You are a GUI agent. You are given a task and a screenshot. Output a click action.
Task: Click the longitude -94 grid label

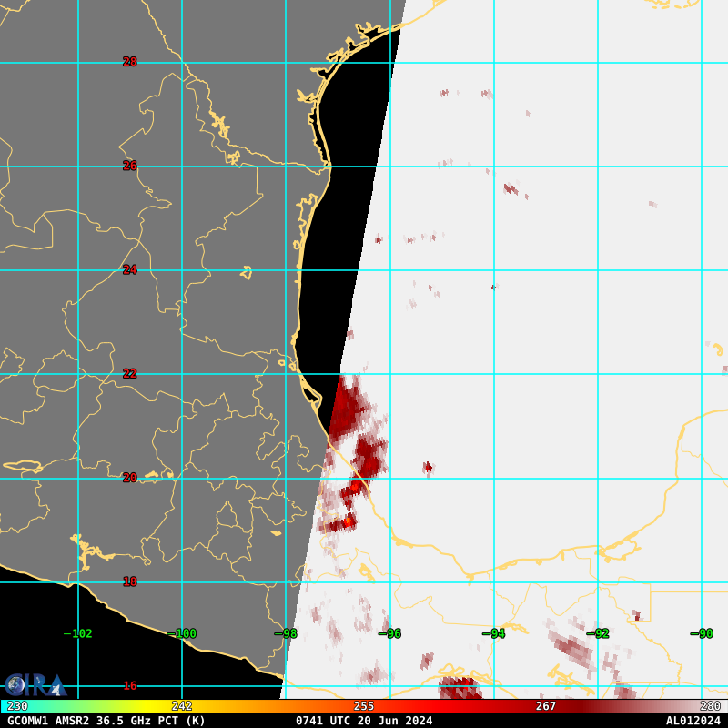(493, 633)
